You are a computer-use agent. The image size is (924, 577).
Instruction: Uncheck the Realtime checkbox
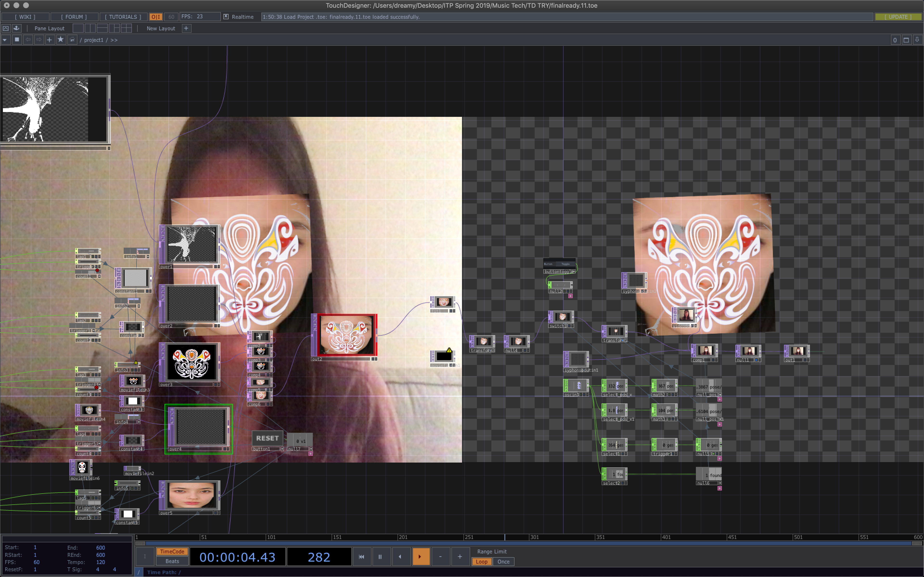[226, 17]
